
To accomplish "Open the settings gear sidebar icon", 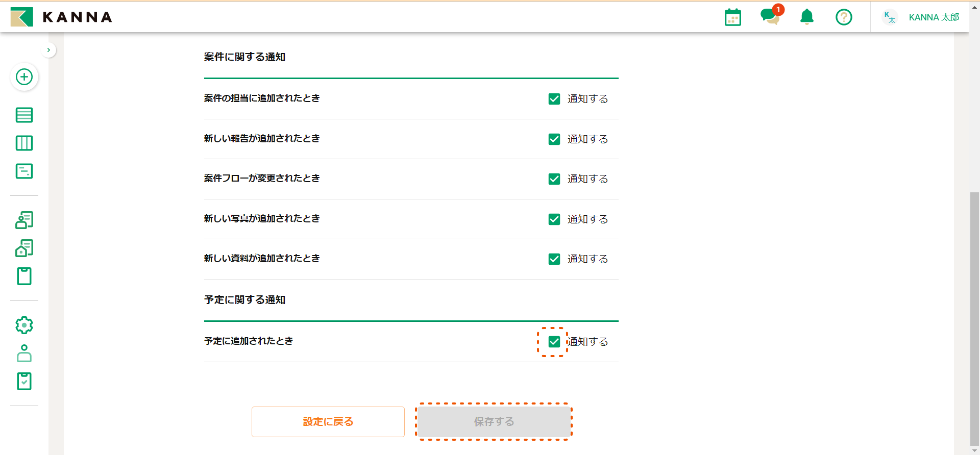I will (24, 325).
